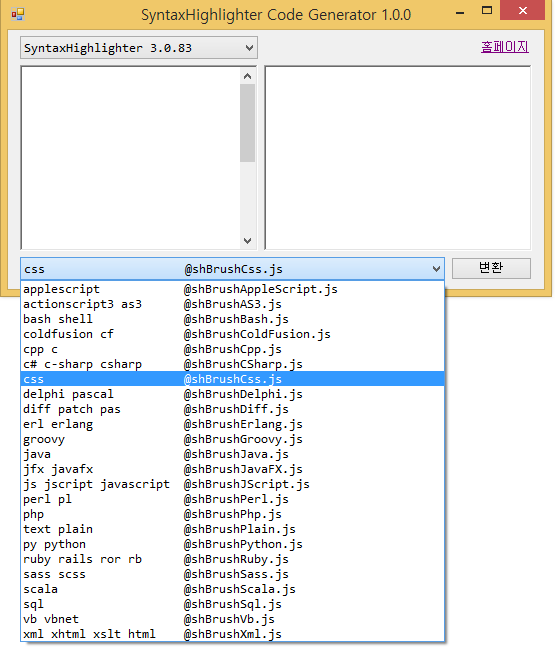Screen dimensions: 555x649
Task: Choose ruby rails ror rb option
Action: (x=232, y=559)
